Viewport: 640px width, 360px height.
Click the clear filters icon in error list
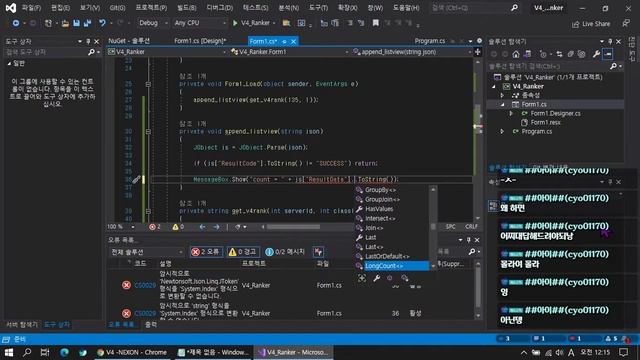point(318,252)
